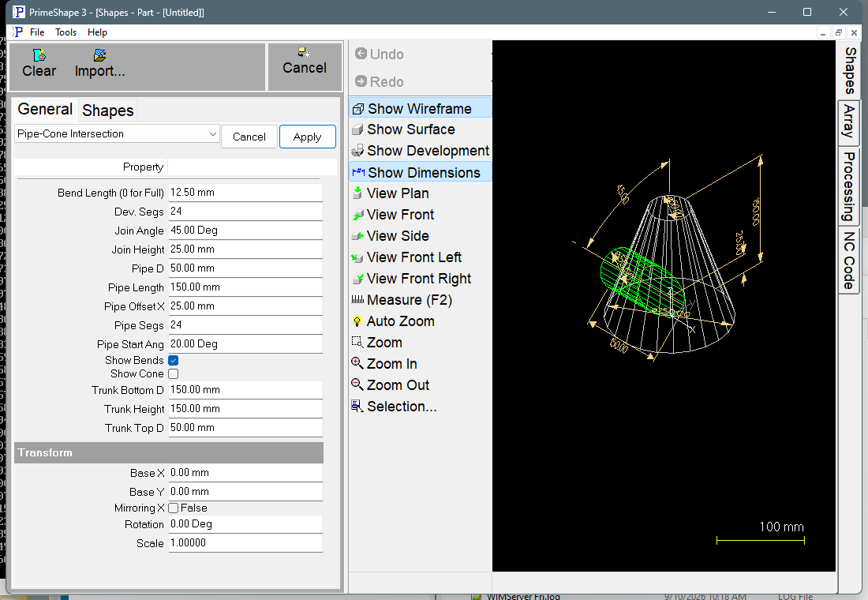Click the Pipe D value field
Viewport: 868px width, 600px height.
pos(245,268)
